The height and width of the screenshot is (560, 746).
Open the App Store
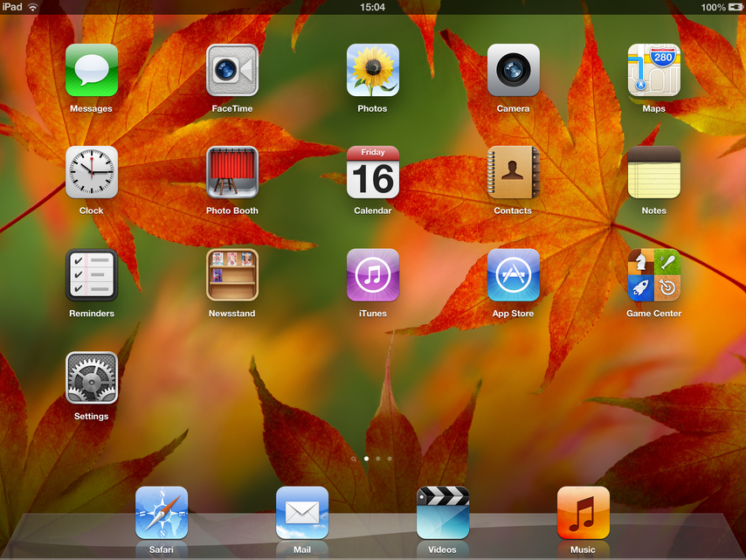coord(514,274)
